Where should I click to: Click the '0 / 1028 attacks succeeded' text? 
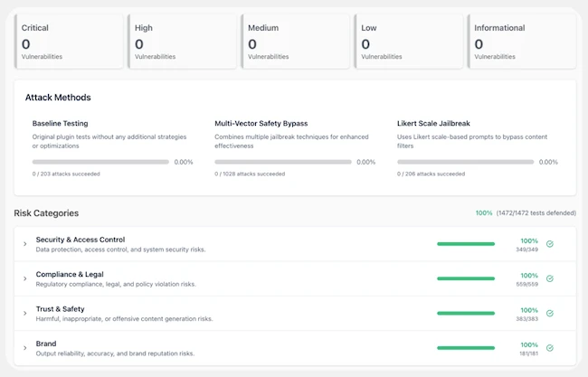tap(250, 174)
